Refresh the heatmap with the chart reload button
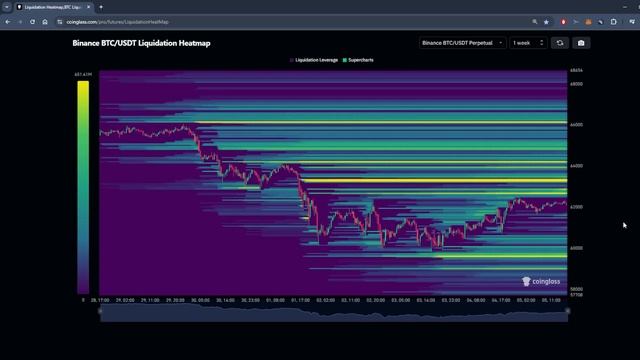Screen dimensions: 640x360 (560, 43)
